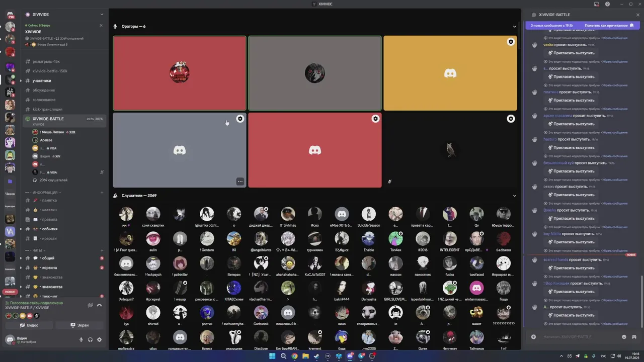Open listener INTELEGENT avatar
This screenshot has height=362, width=644.
(x=450, y=238)
